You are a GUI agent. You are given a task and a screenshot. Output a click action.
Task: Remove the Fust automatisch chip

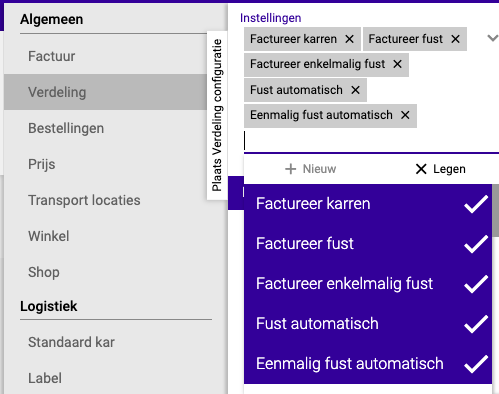pyautogui.click(x=355, y=90)
